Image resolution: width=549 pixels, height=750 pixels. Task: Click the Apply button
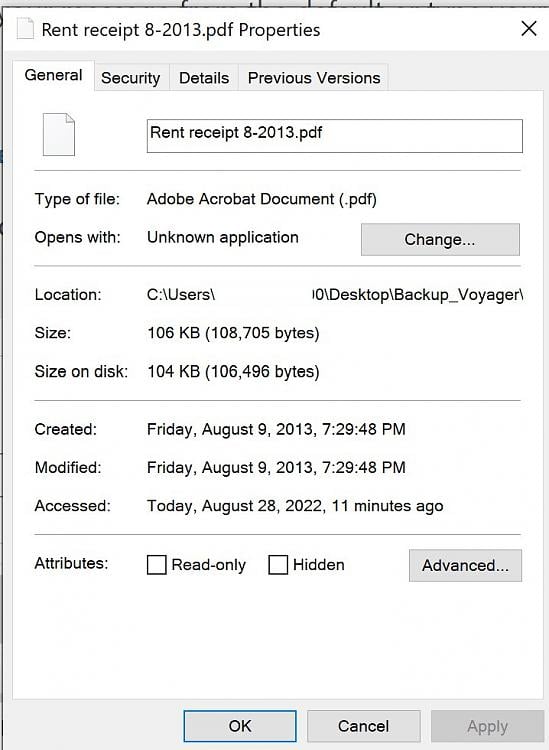487,726
